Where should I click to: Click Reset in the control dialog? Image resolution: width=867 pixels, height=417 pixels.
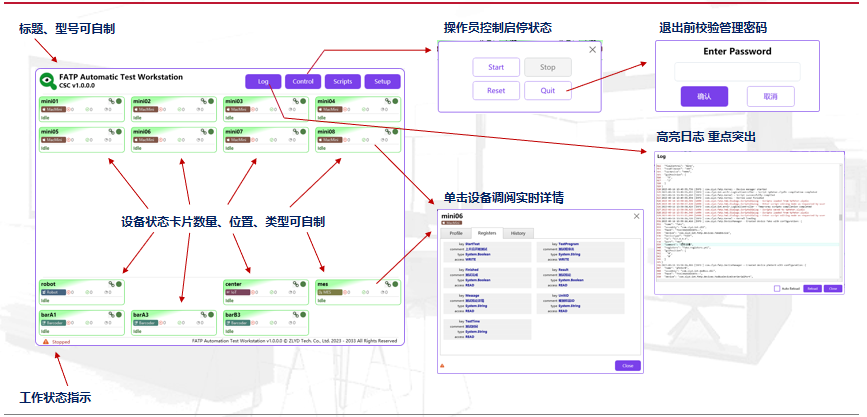496,91
